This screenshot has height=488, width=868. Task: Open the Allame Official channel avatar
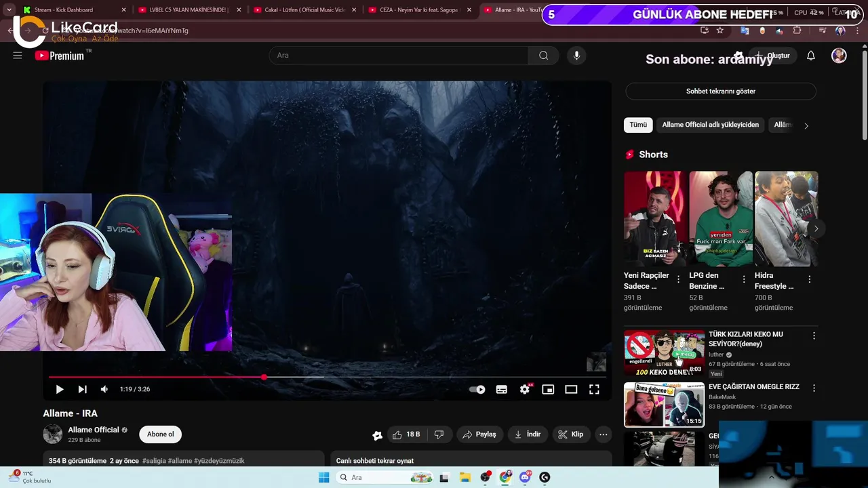(x=52, y=434)
